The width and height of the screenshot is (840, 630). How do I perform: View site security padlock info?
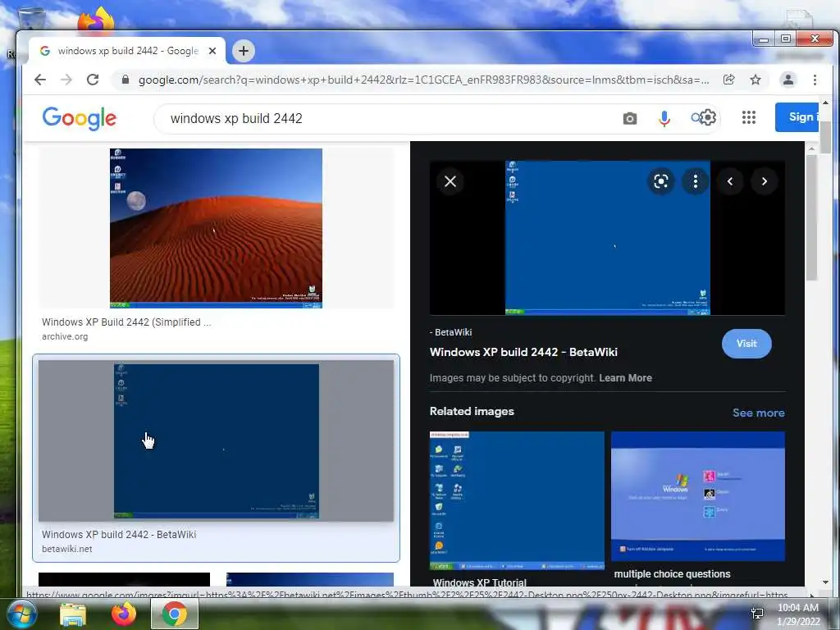(126, 80)
